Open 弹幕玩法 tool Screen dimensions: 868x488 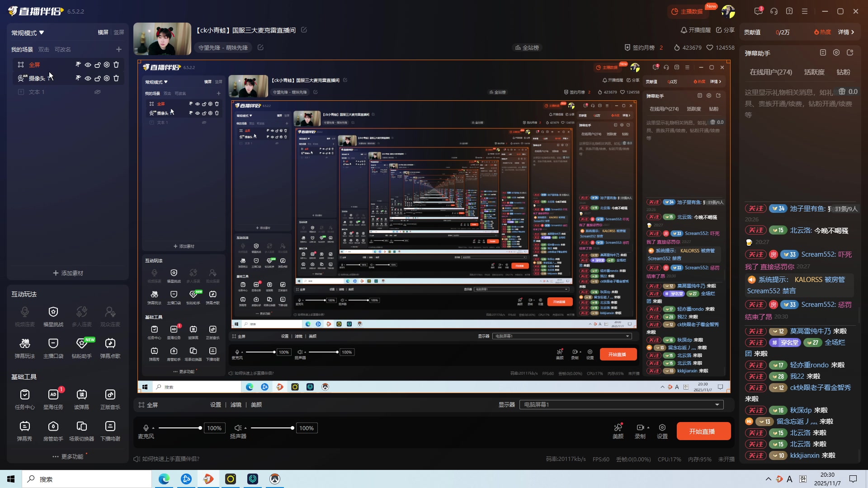(25, 344)
